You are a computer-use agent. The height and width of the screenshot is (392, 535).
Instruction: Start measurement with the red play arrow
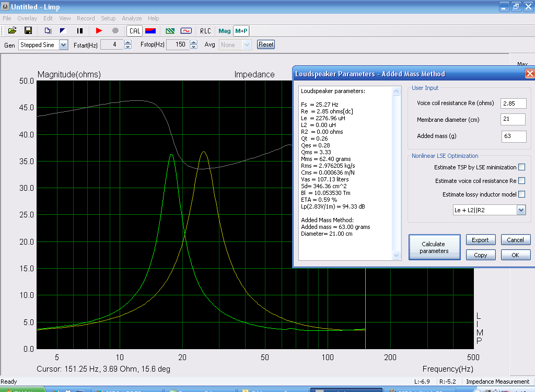99,31
